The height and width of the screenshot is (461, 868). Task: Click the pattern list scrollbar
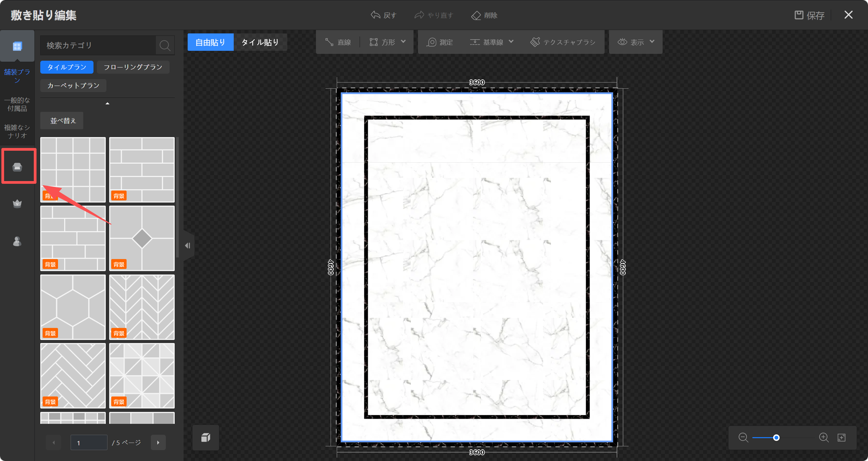coord(177,197)
